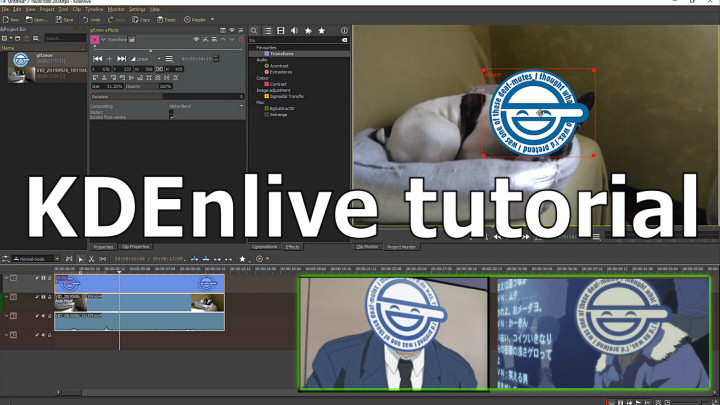Click the X position field
This screenshot has width=720, height=405.
[x=103, y=69]
